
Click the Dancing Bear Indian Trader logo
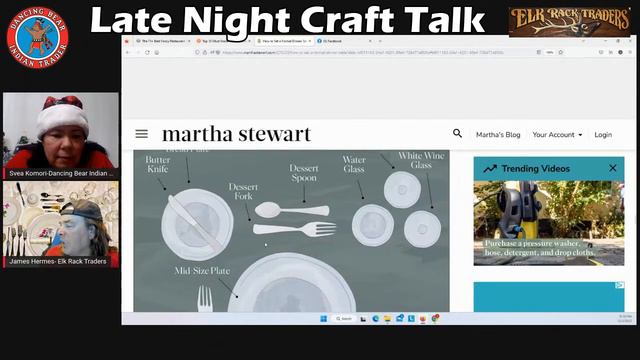(x=38, y=38)
